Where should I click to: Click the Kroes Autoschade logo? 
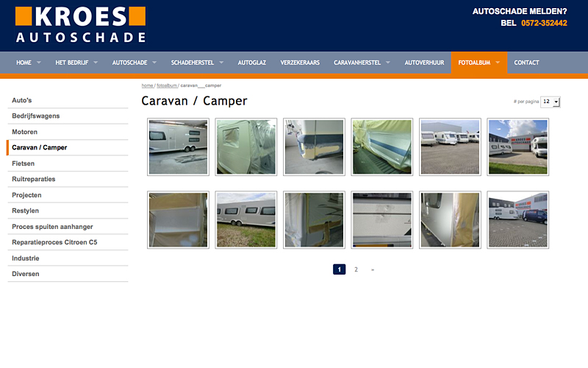pos(81,25)
